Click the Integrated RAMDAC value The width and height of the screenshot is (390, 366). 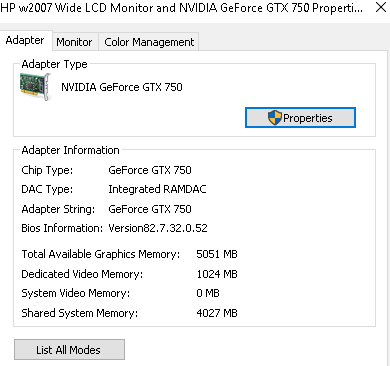coord(157,189)
